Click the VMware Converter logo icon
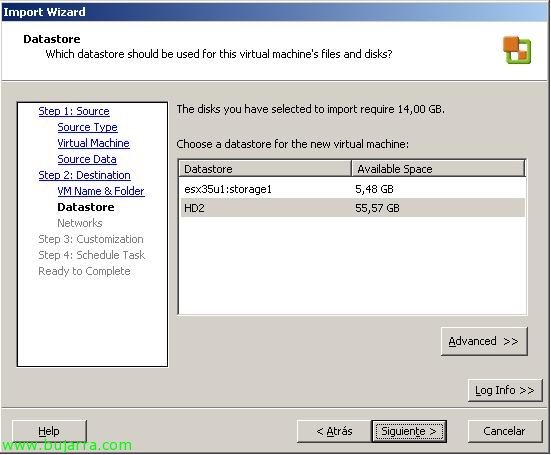 pos(517,50)
